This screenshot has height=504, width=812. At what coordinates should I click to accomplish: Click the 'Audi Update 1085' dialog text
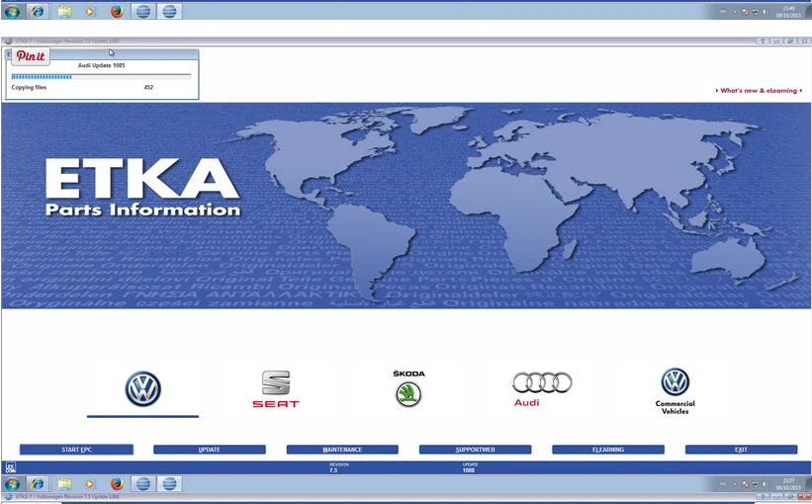pyautogui.click(x=102, y=65)
